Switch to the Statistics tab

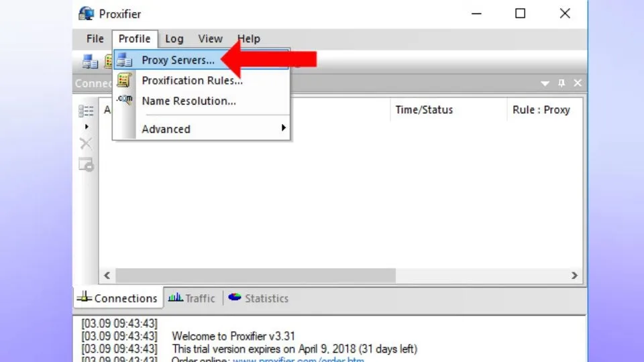click(x=258, y=298)
